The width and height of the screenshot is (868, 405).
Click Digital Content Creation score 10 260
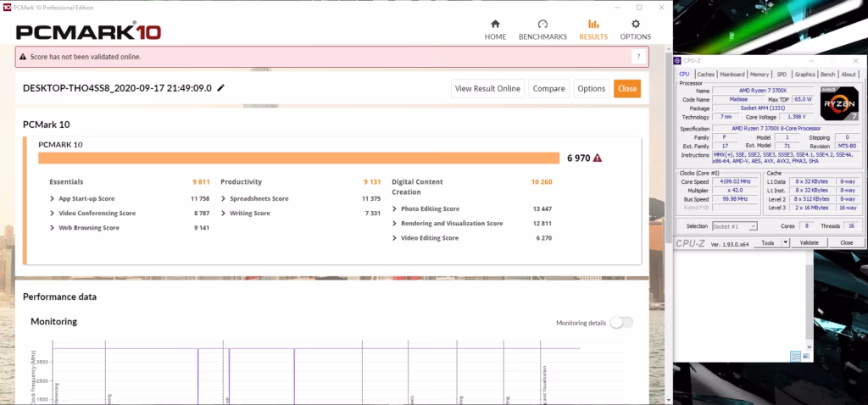pos(542,181)
